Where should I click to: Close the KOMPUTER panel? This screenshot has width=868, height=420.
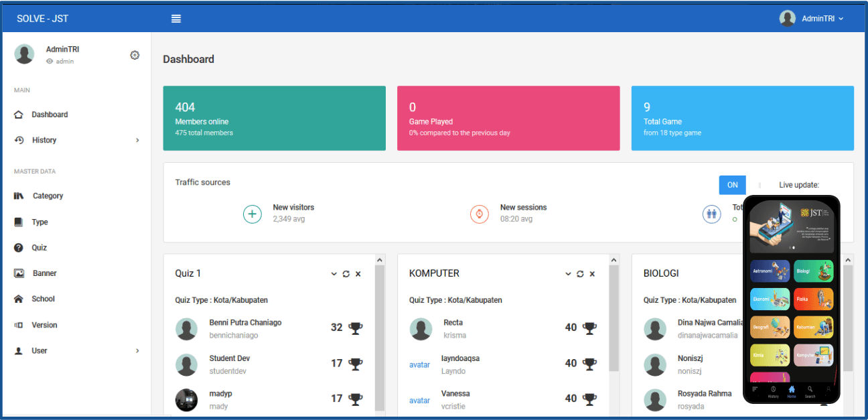tap(592, 274)
